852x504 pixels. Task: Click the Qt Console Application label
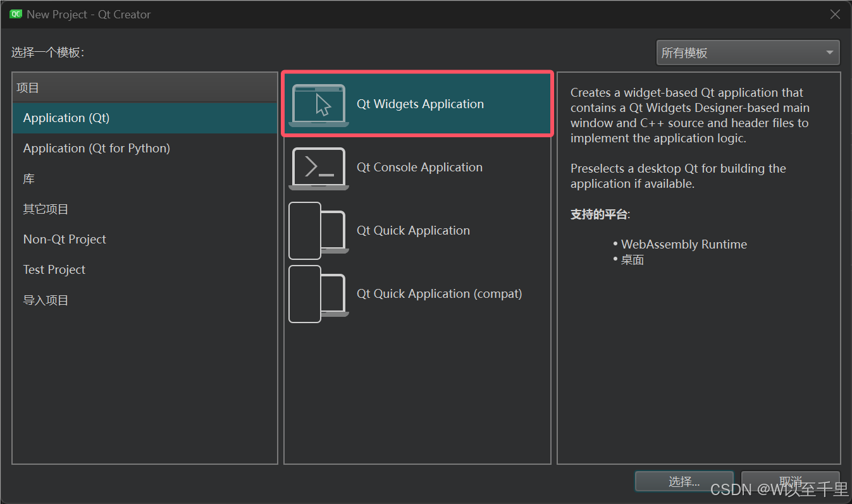pyautogui.click(x=419, y=168)
